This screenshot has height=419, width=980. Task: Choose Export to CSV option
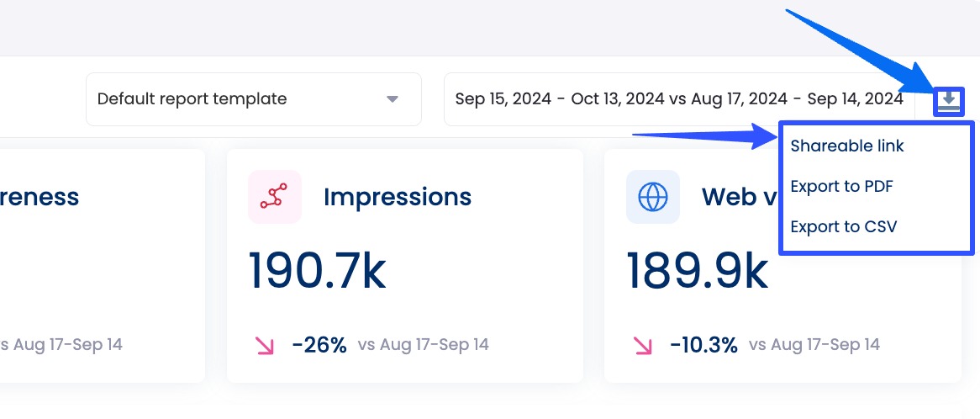click(843, 226)
